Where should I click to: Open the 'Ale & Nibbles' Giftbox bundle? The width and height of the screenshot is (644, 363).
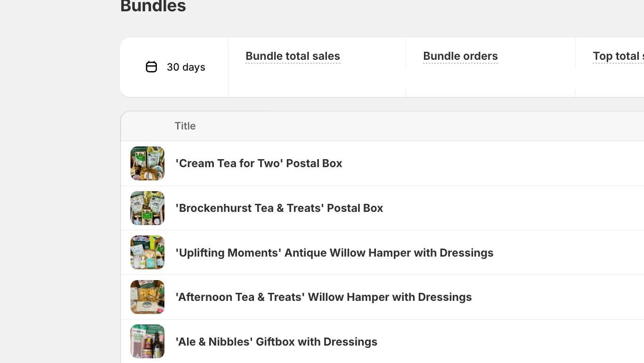point(276,342)
